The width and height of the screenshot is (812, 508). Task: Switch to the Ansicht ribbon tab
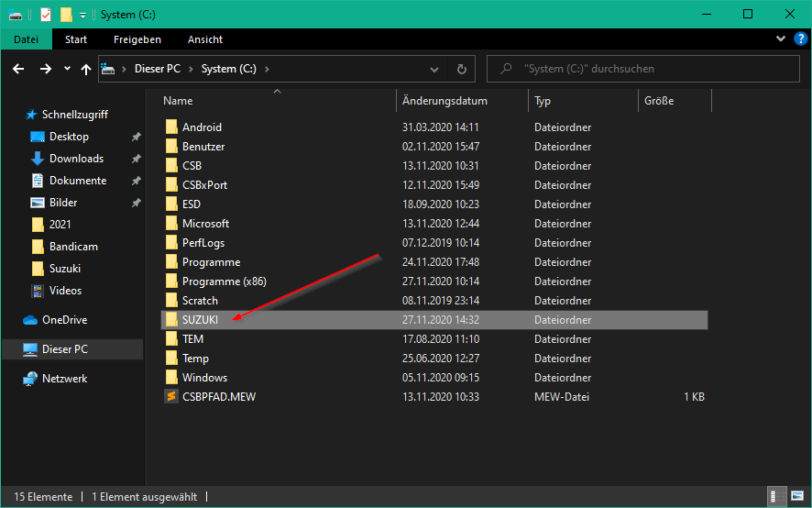click(205, 39)
